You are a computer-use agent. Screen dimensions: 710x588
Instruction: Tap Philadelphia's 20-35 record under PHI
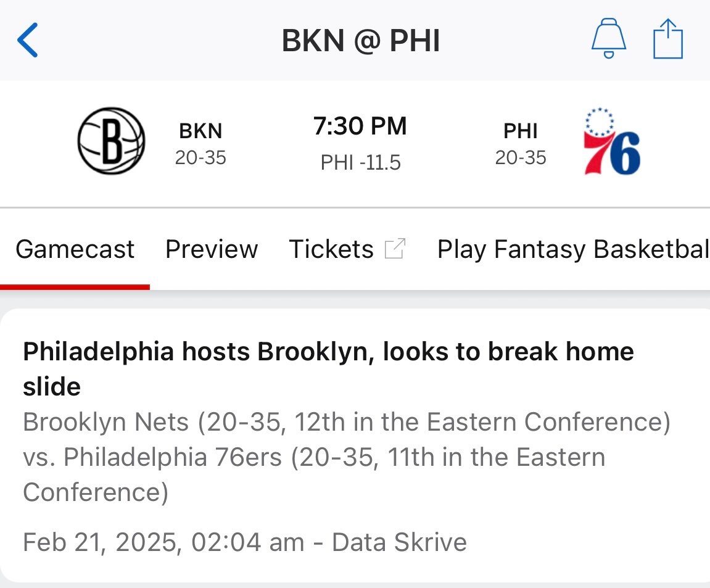tap(521, 158)
